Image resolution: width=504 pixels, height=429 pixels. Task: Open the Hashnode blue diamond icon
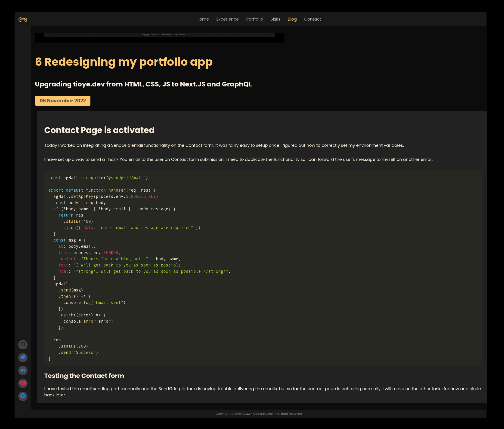click(x=23, y=396)
